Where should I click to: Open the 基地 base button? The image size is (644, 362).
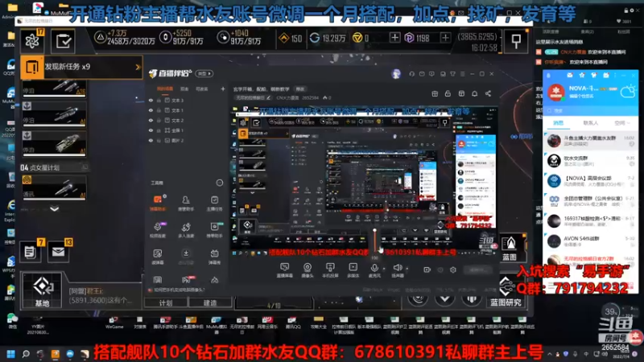(43, 290)
